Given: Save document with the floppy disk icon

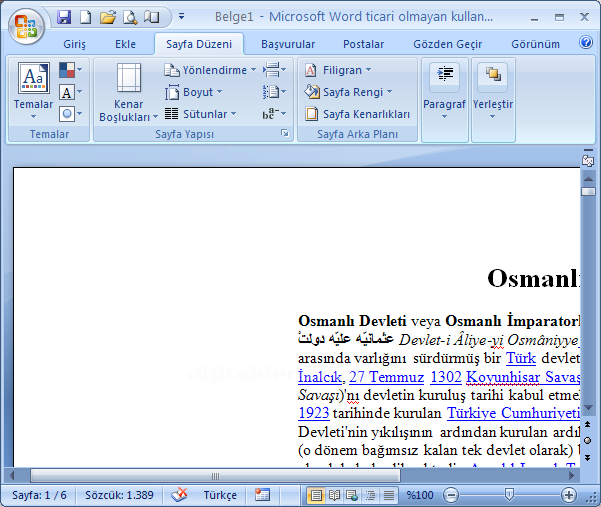Looking at the screenshot, I should (x=64, y=17).
